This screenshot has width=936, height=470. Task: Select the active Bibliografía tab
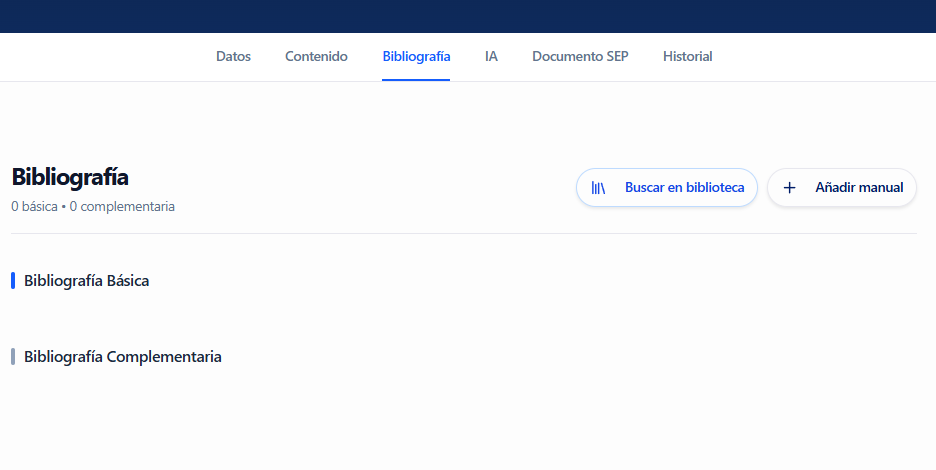tap(416, 57)
